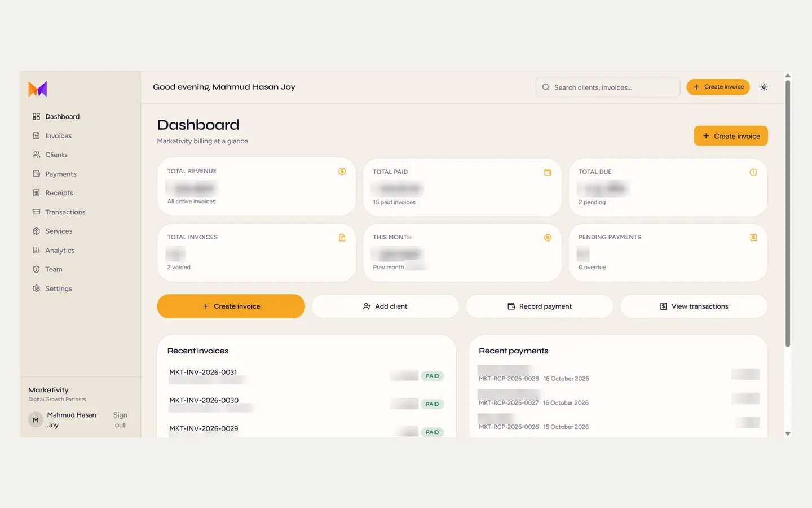Click the search clients, invoices field

tap(607, 87)
